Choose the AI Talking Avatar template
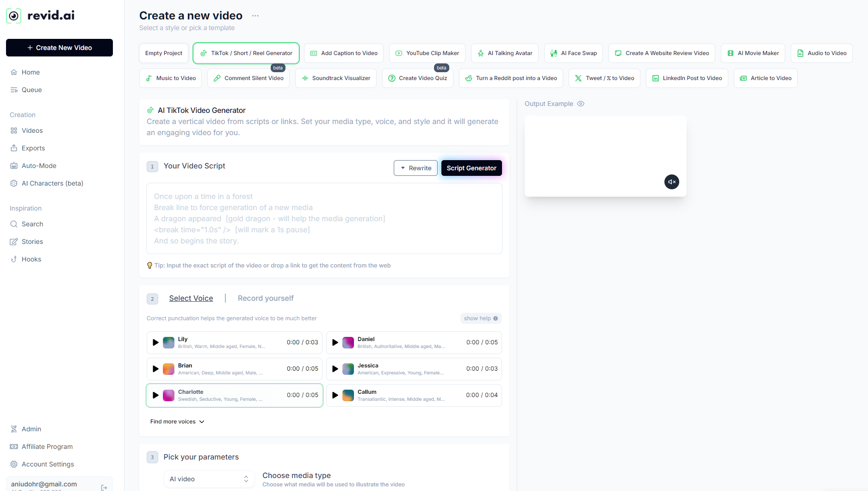The height and width of the screenshot is (491, 868). click(x=505, y=53)
